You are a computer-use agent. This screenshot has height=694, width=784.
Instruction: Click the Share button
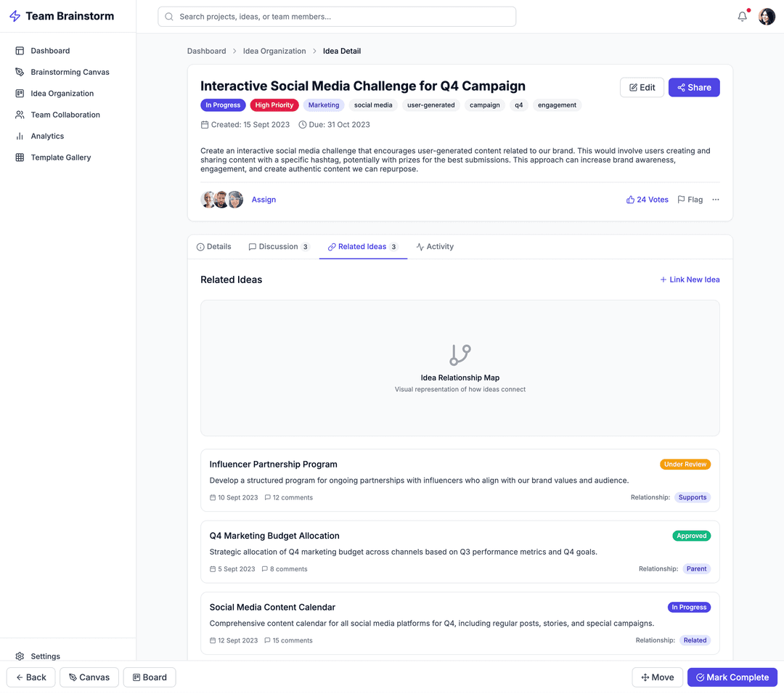point(694,87)
